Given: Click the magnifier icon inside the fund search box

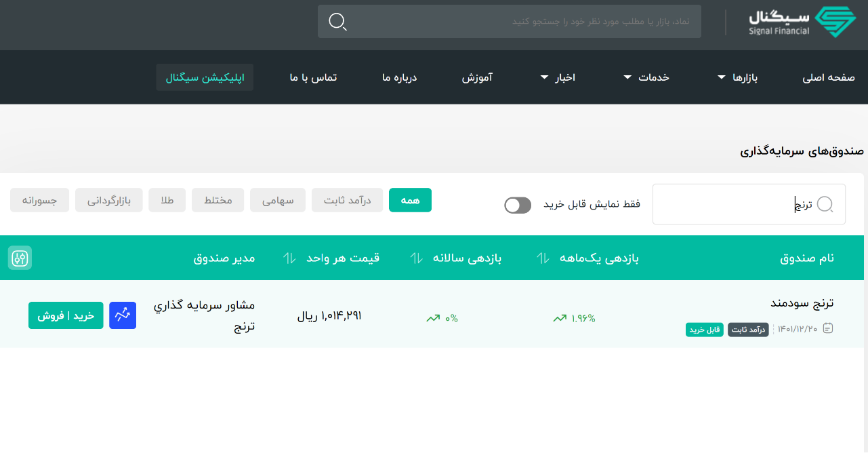Looking at the screenshot, I should [825, 204].
